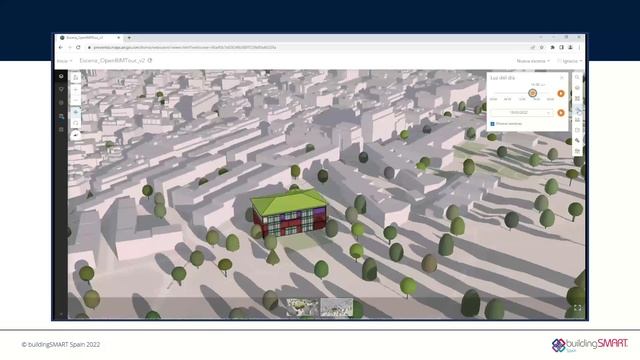640x360 pixels.
Task: Zoom out with the minus button
Action: pyautogui.click(x=76, y=100)
